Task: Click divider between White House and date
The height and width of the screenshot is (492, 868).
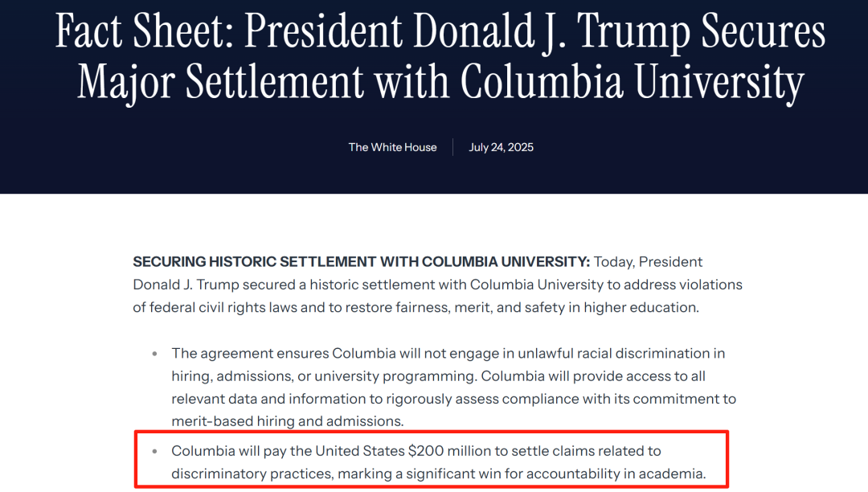Action: coord(452,147)
